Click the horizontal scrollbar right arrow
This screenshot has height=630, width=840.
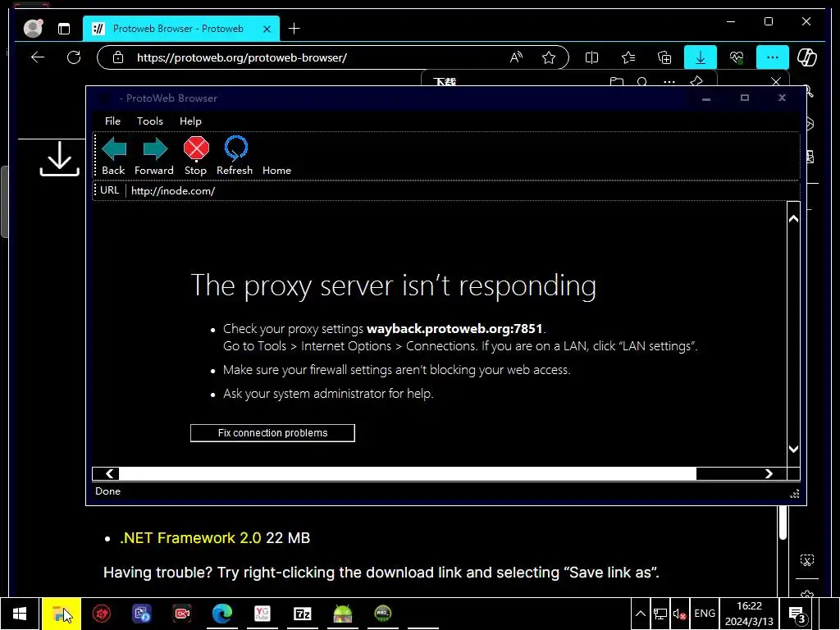coord(769,473)
